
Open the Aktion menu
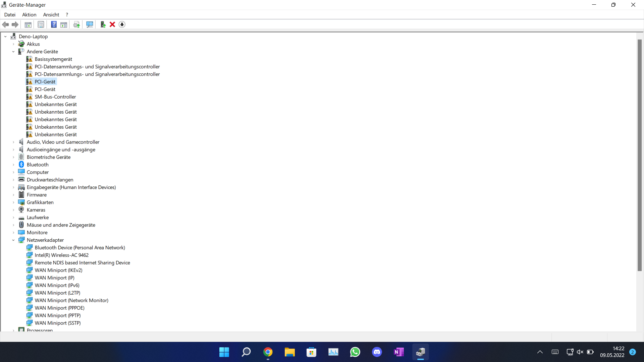pyautogui.click(x=29, y=15)
